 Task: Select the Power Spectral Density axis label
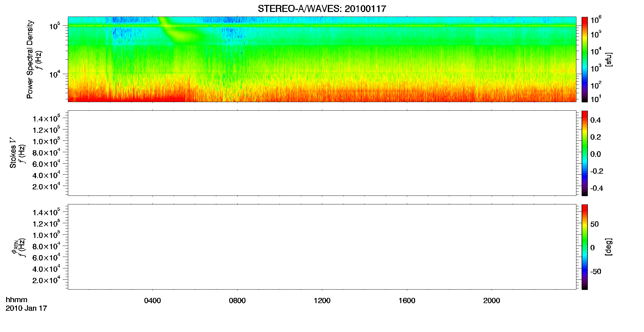(30, 59)
